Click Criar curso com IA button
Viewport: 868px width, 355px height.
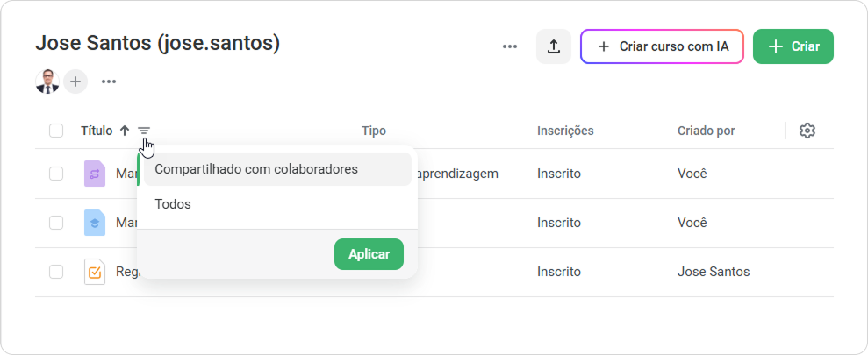pyautogui.click(x=662, y=46)
